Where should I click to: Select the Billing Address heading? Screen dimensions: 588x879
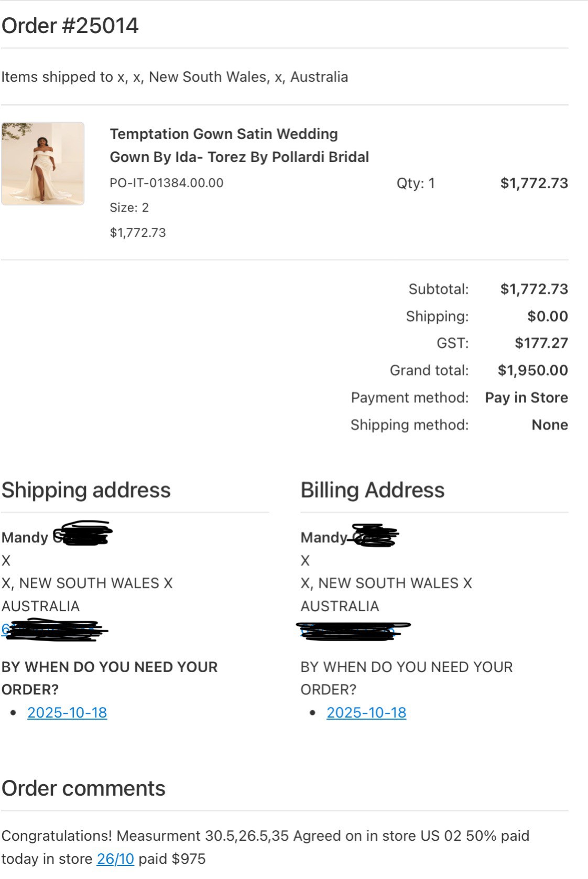click(373, 490)
